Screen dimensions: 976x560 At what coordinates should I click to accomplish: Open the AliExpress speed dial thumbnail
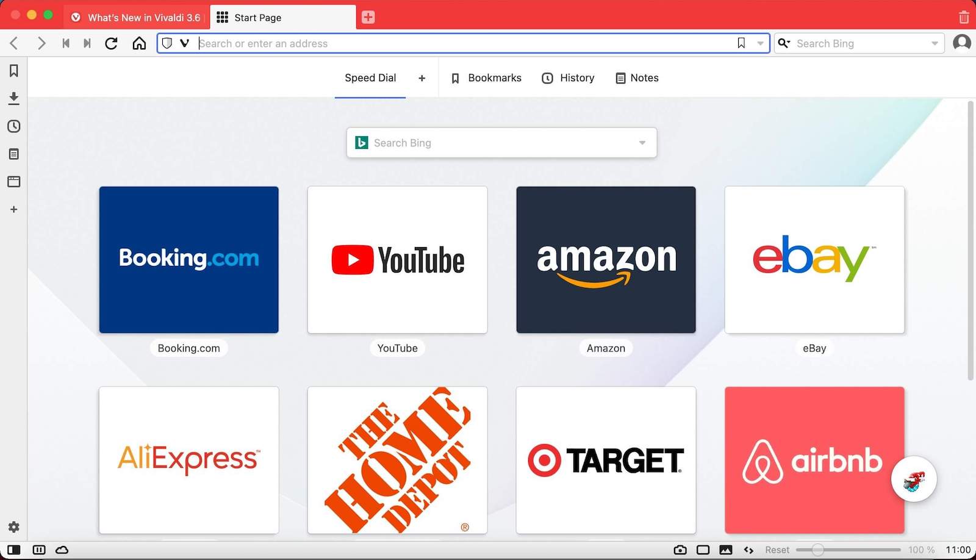click(x=189, y=460)
